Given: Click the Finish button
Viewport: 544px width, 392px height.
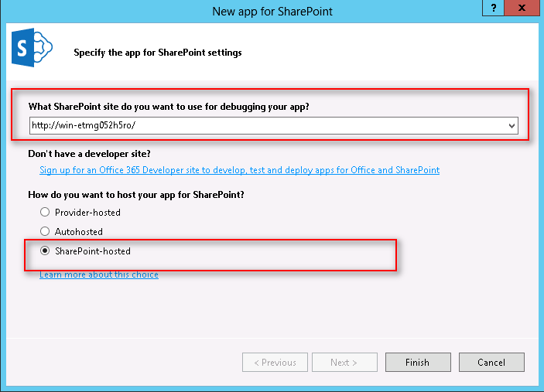Looking at the screenshot, I should tap(418, 362).
